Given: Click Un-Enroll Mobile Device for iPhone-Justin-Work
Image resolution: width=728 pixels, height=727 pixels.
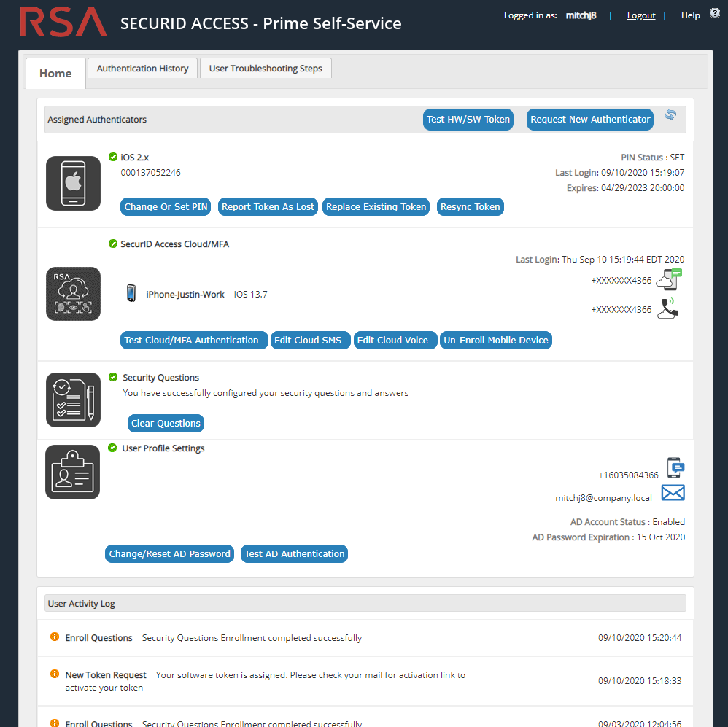Looking at the screenshot, I should click(x=495, y=340).
